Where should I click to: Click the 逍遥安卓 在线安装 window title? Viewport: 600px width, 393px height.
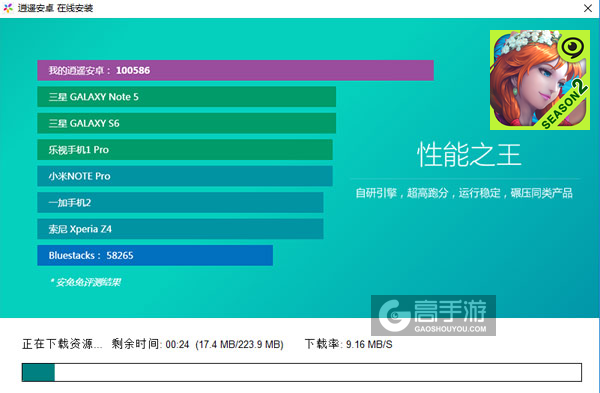pyautogui.click(x=55, y=8)
